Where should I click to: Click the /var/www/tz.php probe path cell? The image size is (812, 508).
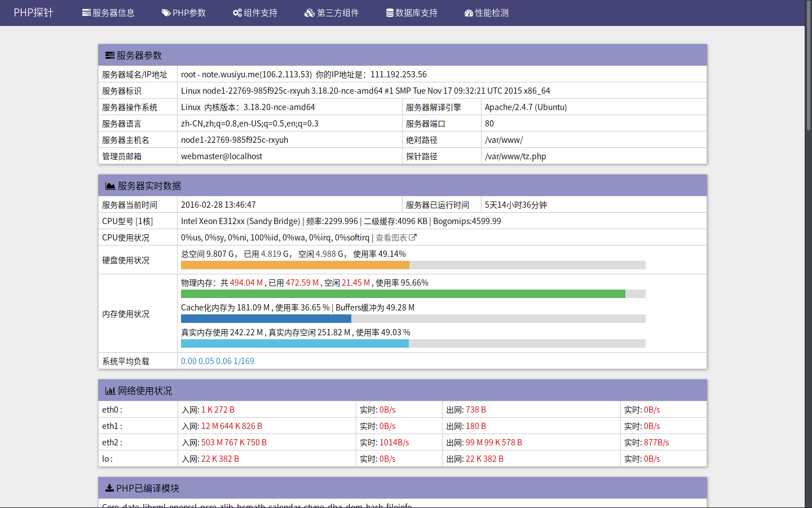tap(594, 156)
